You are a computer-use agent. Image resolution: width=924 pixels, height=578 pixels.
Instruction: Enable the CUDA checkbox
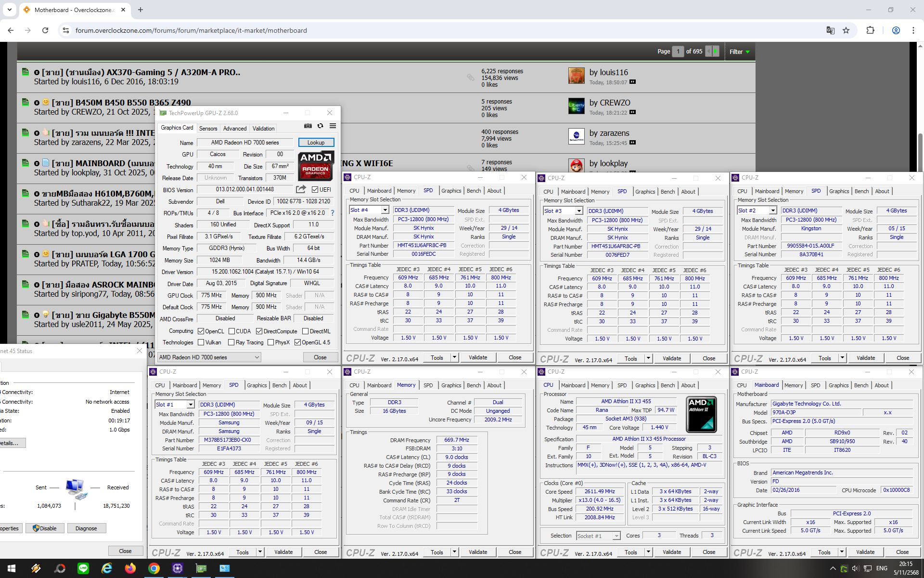click(x=232, y=331)
